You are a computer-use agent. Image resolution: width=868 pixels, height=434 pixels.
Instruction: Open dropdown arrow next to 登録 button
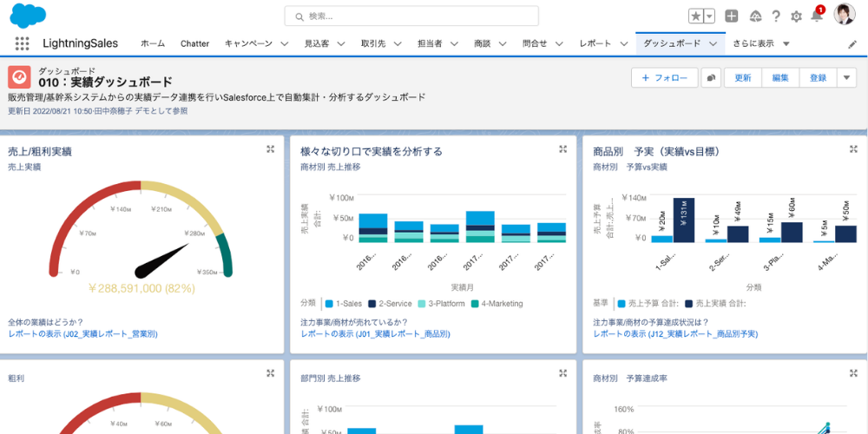[x=847, y=78]
